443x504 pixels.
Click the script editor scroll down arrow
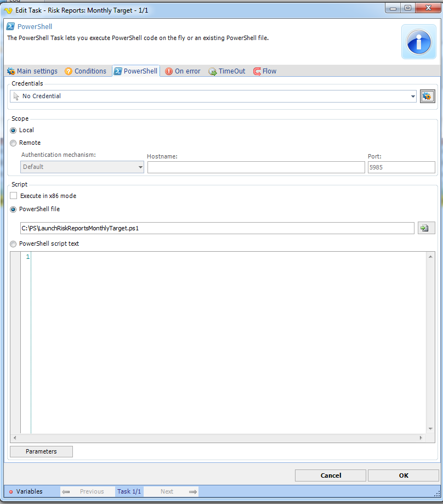point(430,429)
